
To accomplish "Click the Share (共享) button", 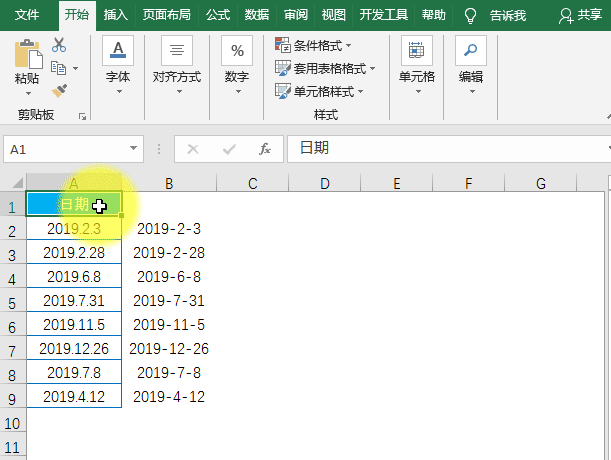I will 582,15.
